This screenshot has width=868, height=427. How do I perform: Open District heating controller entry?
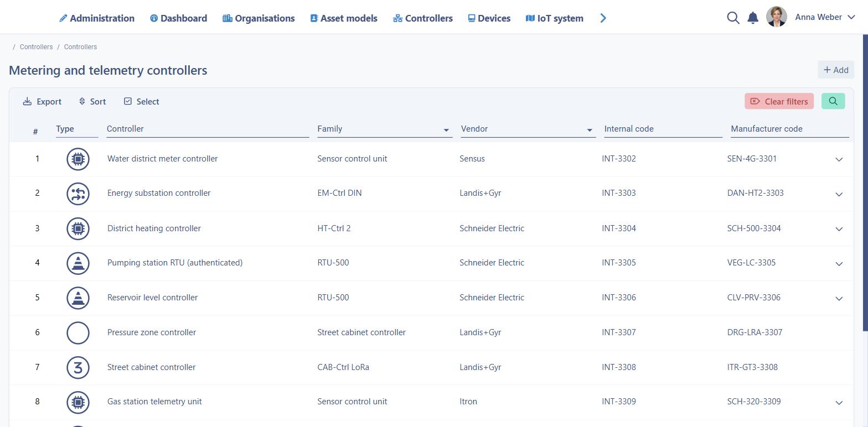click(154, 228)
